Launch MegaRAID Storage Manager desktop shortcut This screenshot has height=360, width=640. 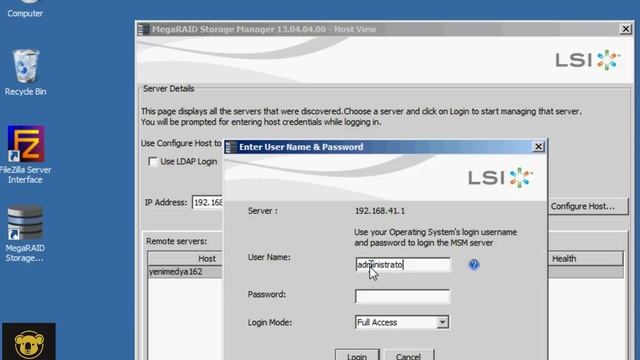[25, 233]
